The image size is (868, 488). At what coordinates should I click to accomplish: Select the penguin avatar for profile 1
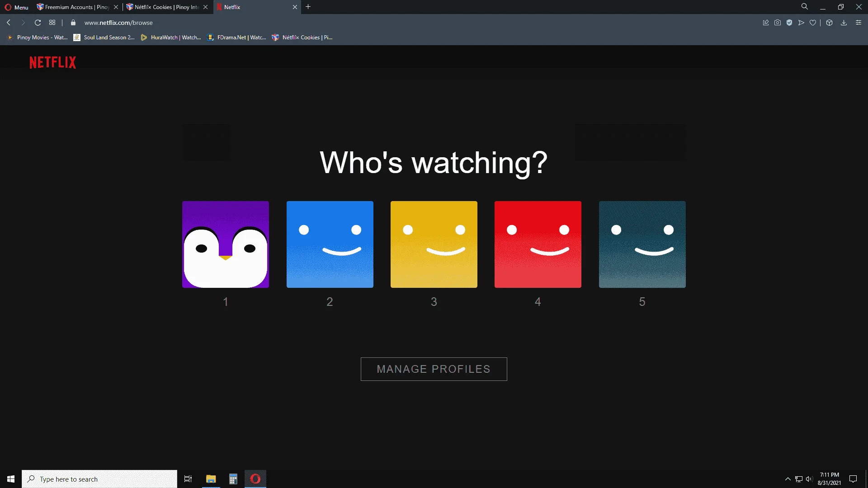point(226,244)
